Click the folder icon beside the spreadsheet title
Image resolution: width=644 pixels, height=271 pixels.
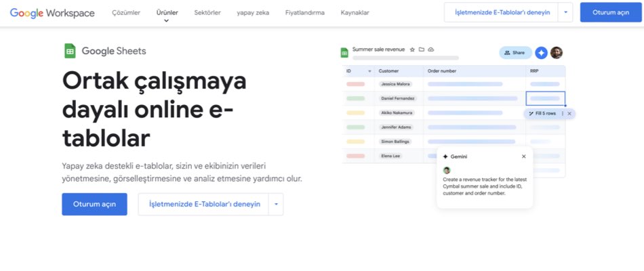click(x=422, y=49)
